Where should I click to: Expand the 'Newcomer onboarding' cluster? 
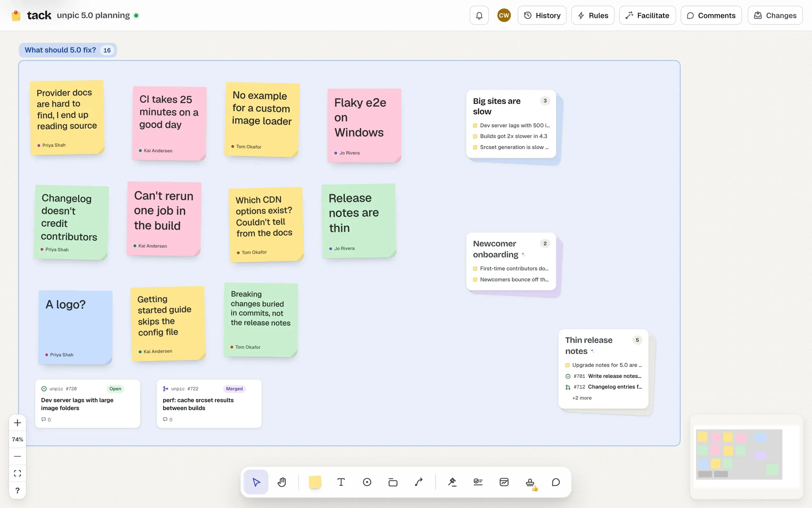(x=511, y=261)
